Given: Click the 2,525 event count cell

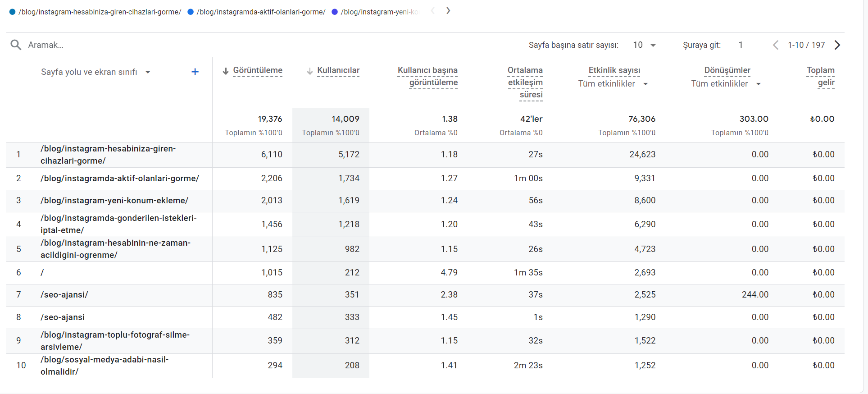Looking at the screenshot, I should point(645,295).
